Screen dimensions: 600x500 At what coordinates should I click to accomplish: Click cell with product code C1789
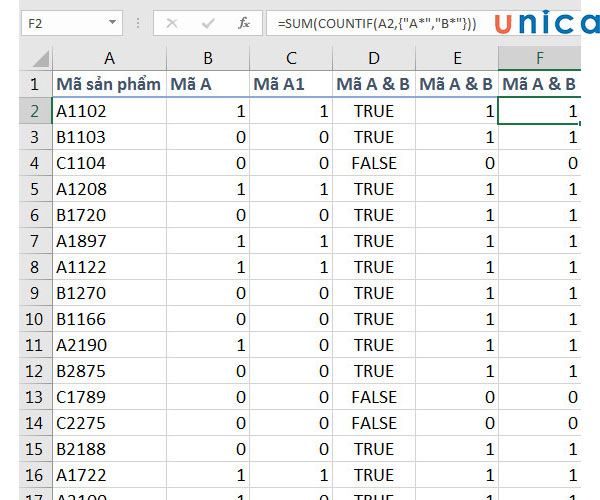click(109, 397)
